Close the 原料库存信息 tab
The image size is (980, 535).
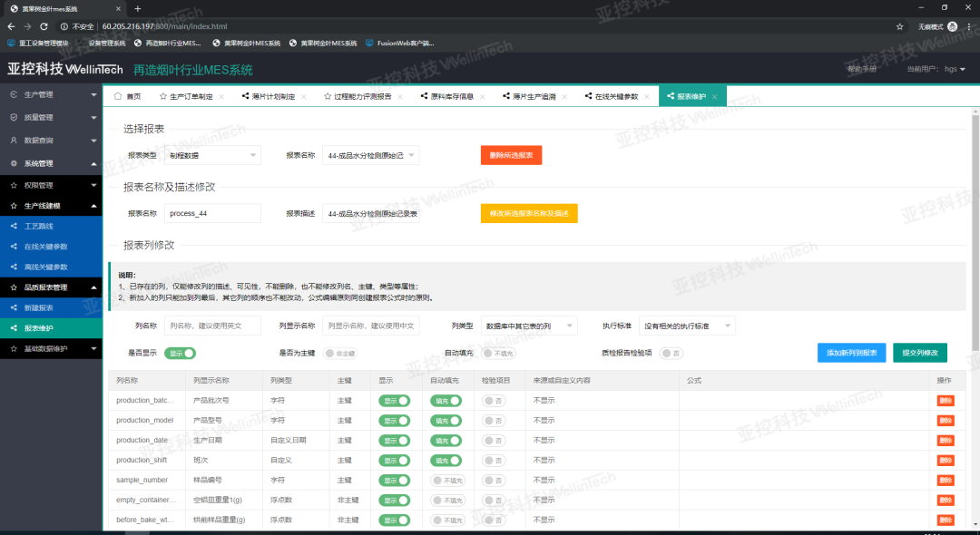(482, 97)
